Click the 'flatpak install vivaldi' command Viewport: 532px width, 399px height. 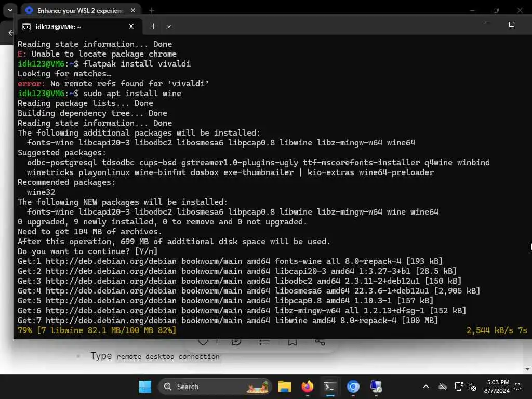click(x=137, y=64)
